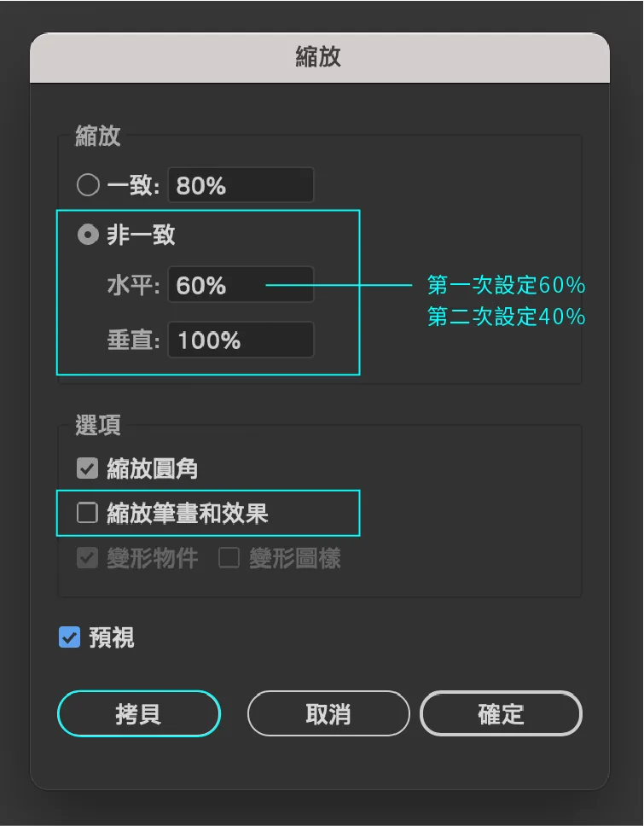Click the 第一次設定60% annotation text

pos(506,285)
